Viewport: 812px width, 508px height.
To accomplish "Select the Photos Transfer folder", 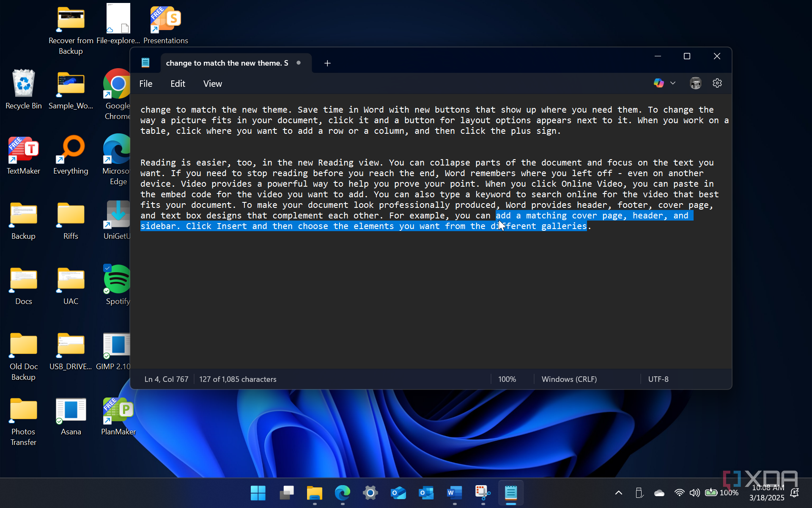I will click(24, 422).
